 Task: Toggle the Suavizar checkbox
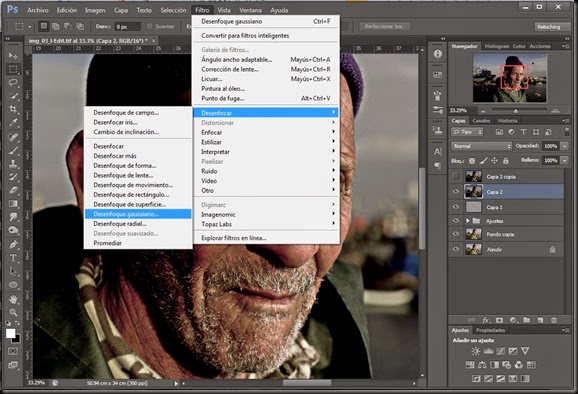click(x=150, y=27)
